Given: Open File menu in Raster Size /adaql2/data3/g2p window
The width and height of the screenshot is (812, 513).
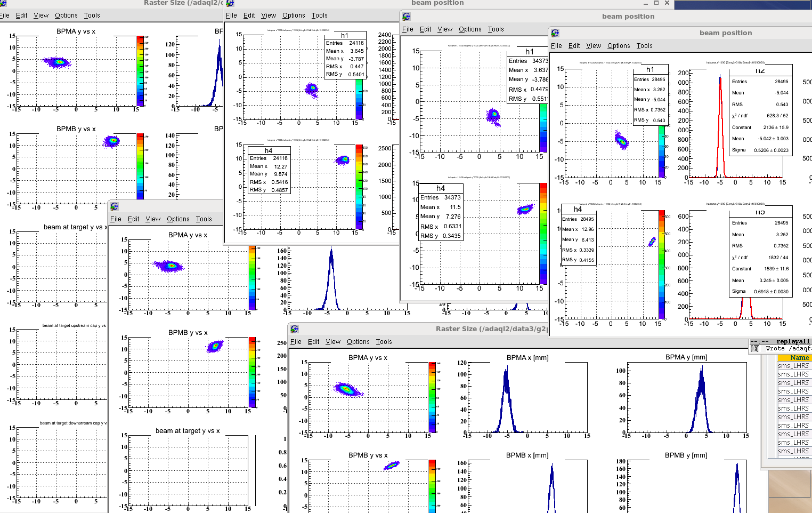Looking at the screenshot, I should (296, 342).
